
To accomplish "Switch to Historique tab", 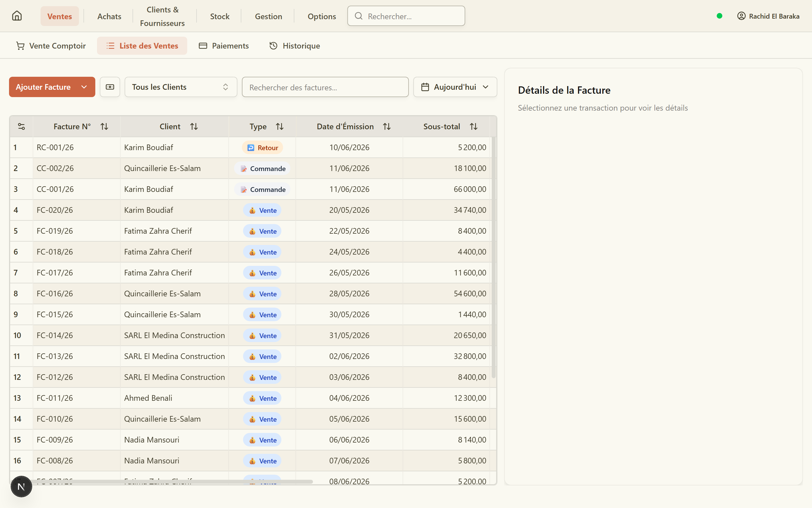I will click(x=295, y=46).
